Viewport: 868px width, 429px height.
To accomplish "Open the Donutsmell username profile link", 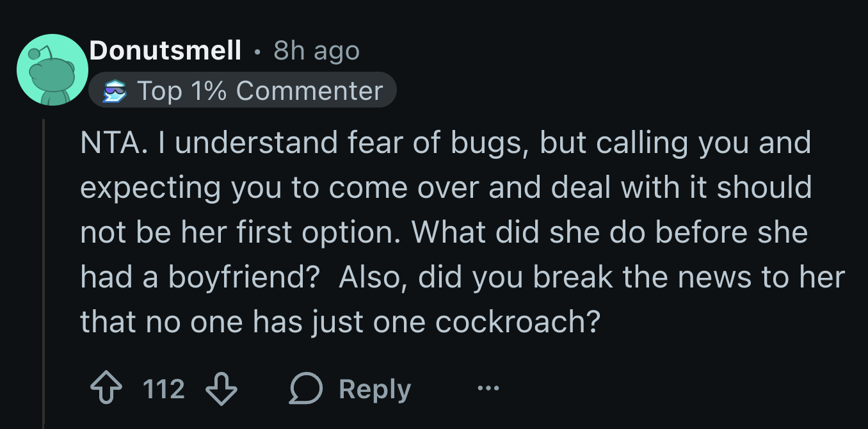I will tap(165, 50).
